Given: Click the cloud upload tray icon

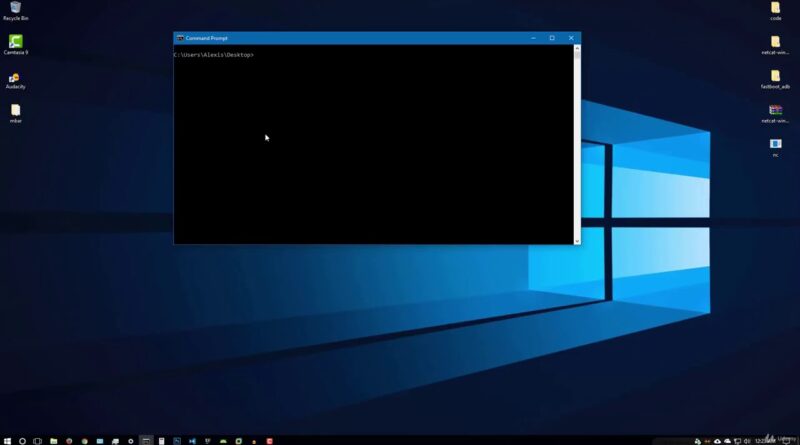Looking at the screenshot, I should [x=717, y=441].
